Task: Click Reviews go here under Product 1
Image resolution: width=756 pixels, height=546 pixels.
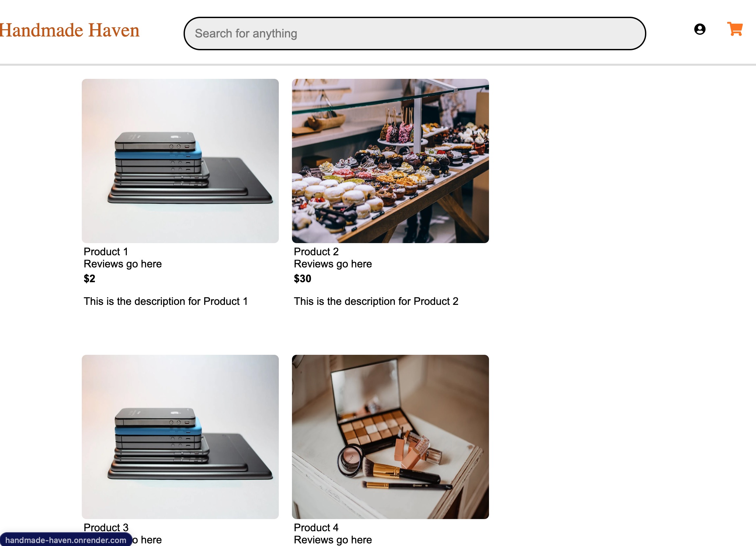Action: pos(123,264)
